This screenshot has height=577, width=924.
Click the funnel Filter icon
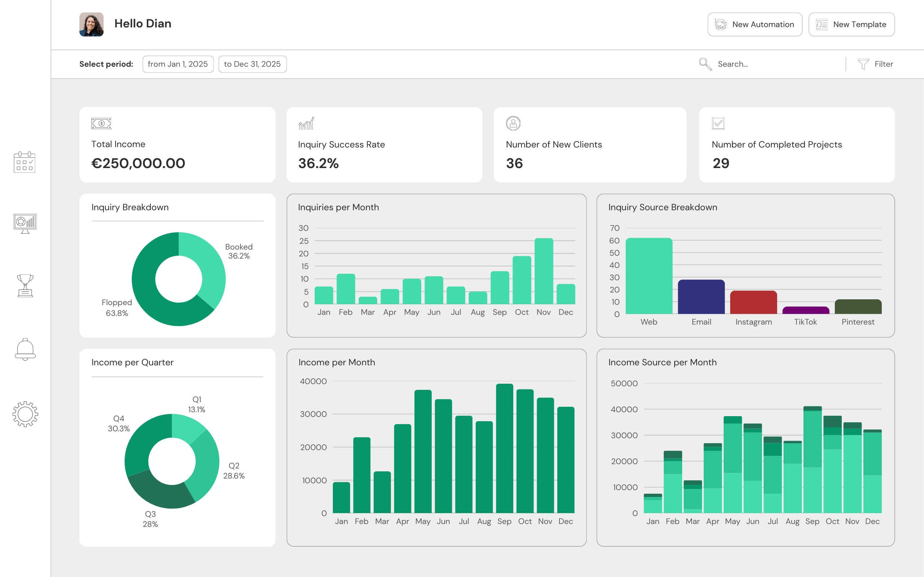(x=863, y=64)
